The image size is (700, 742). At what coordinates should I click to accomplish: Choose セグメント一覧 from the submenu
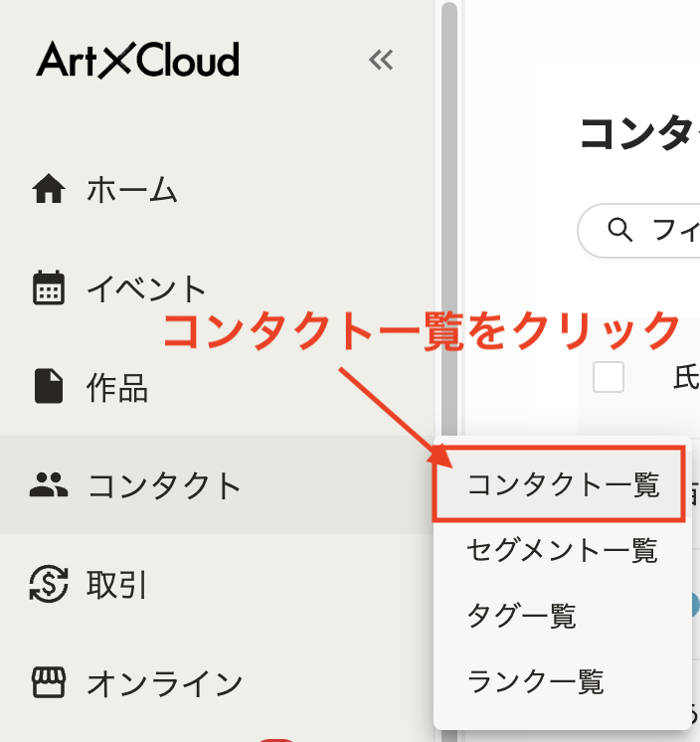[563, 550]
